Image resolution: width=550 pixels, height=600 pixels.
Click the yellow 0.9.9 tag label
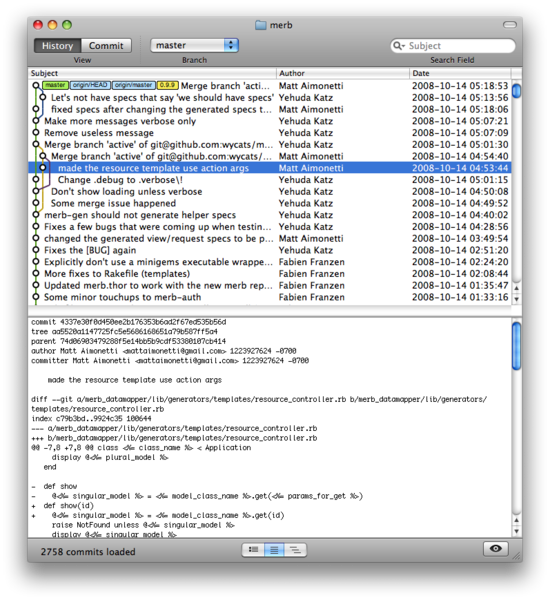click(168, 85)
